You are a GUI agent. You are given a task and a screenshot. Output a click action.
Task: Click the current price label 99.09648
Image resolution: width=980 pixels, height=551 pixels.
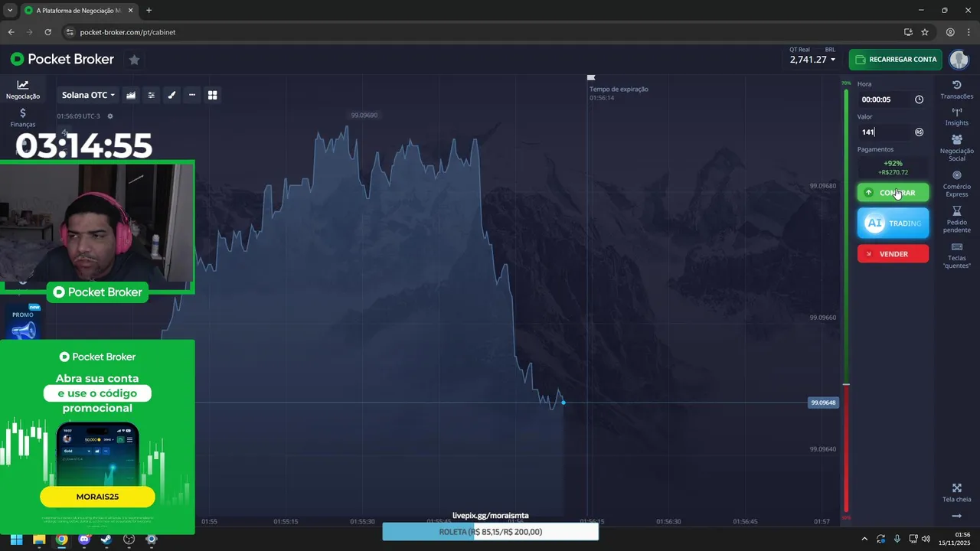point(823,403)
